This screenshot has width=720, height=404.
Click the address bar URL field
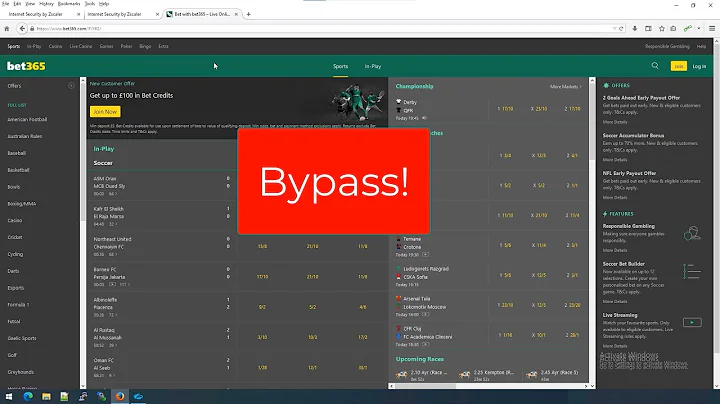click(x=321, y=28)
